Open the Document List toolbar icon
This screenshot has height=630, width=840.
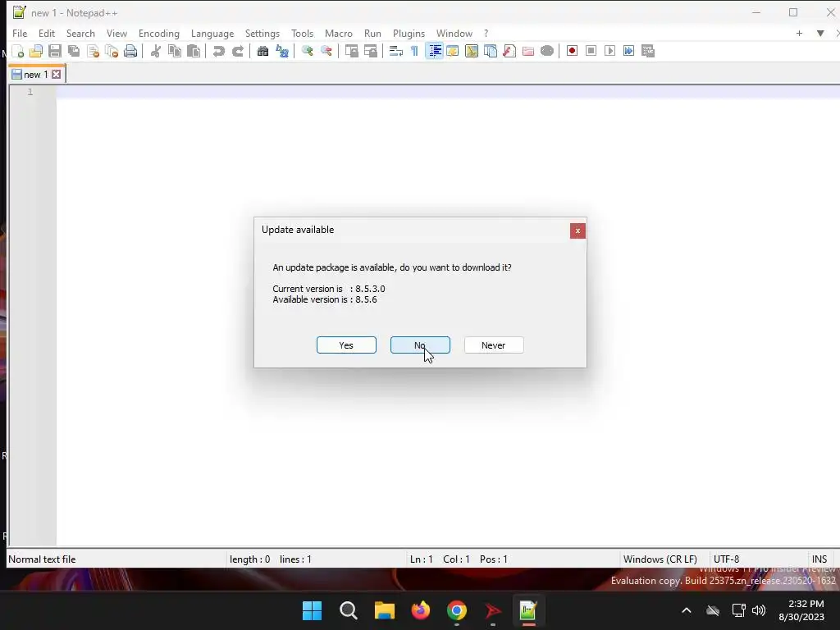pyautogui.click(x=491, y=51)
